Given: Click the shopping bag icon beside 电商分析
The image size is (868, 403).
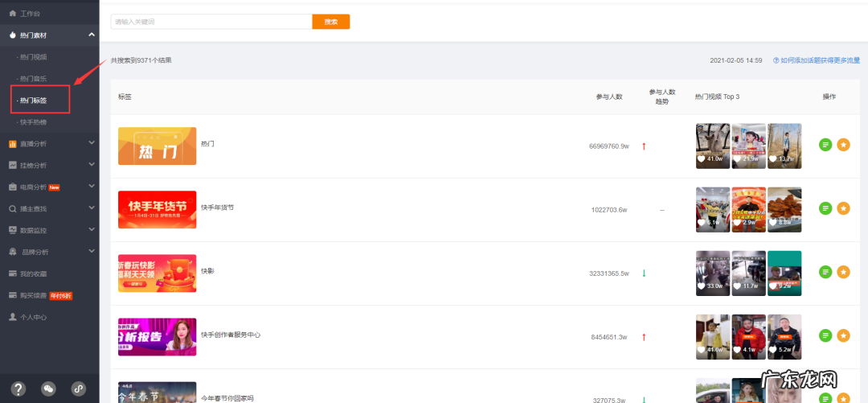Looking at the screenshot, I should (x=12, y=187).
